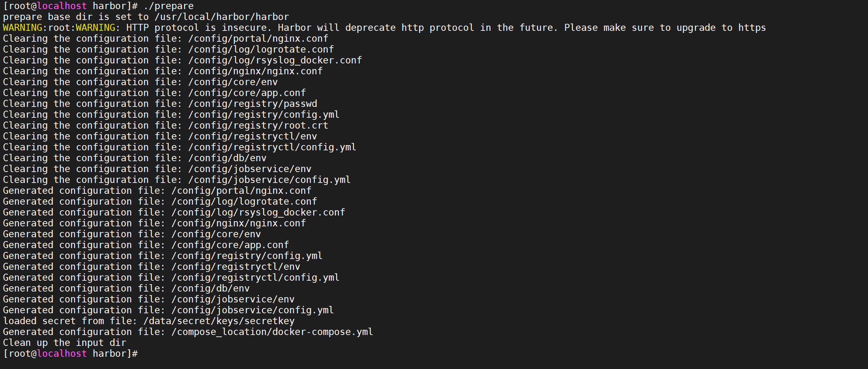Click the /compose_location/docker-compose.yml path

(x=272, y=332)
